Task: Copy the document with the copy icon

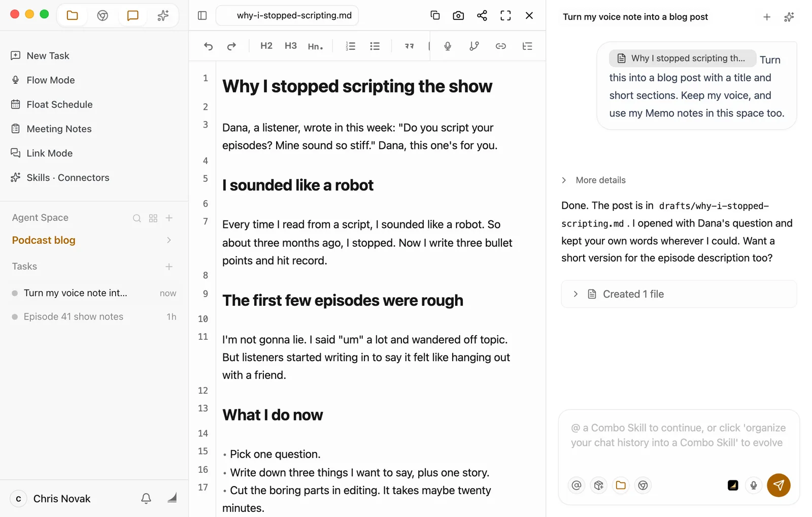Action: pos(435,15)
